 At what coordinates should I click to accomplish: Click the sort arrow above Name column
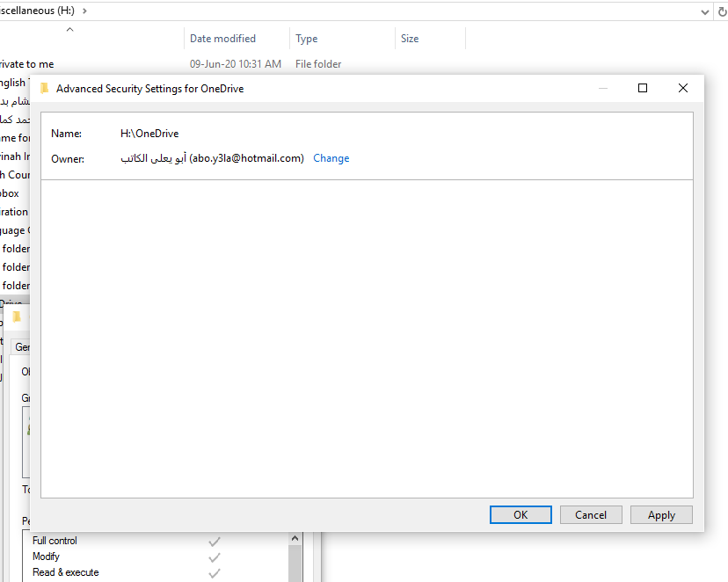point(69,29)
